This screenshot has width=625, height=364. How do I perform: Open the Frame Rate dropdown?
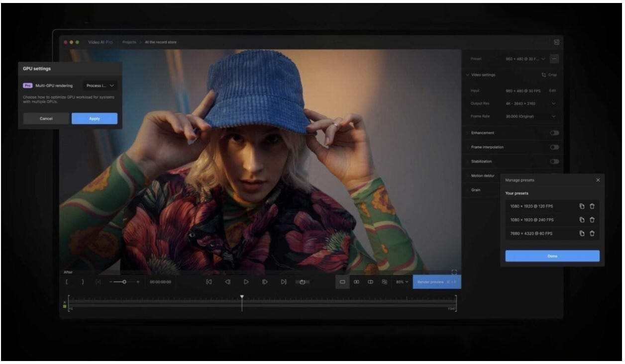(530, 116)
